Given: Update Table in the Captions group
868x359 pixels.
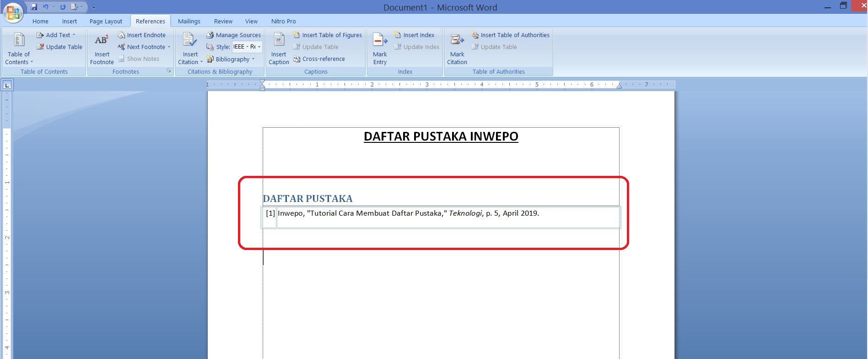Looking at the screenshot, I should (x=316, y=47).
